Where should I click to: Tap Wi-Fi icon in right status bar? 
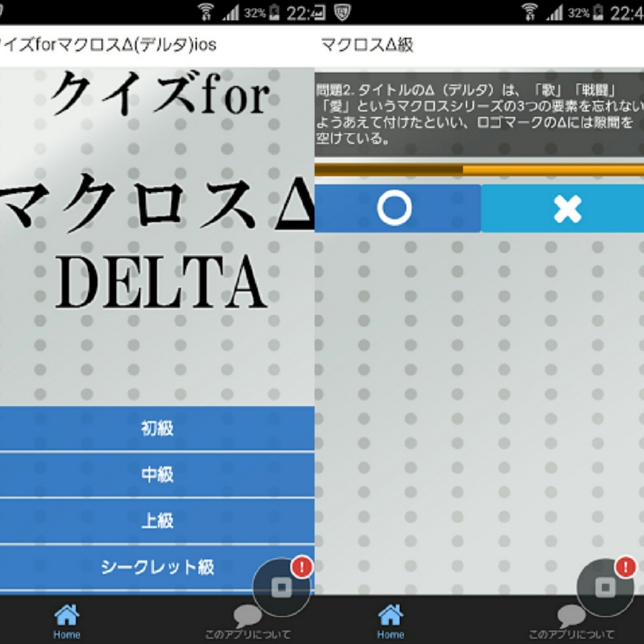pyautogui.click(x=530, y=12)
